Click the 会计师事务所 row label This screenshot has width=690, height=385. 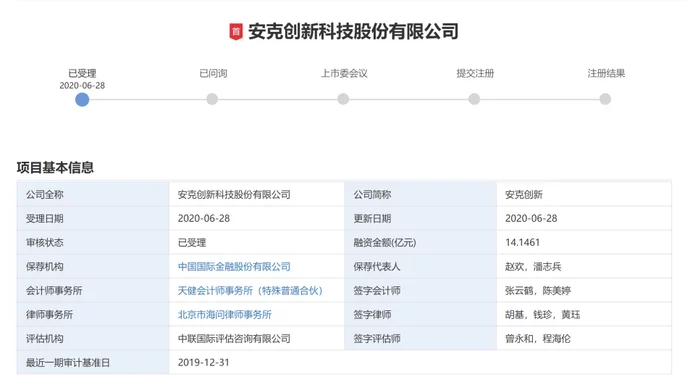[x=54, y=290]
